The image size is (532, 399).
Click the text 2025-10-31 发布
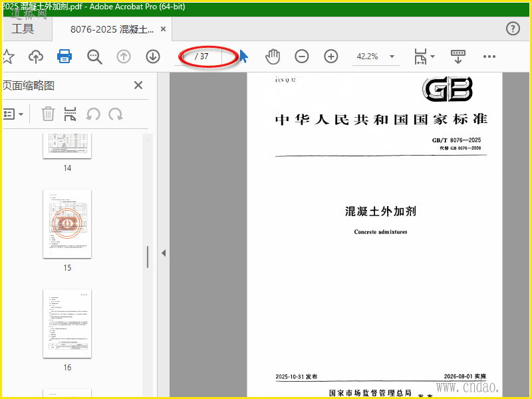click(297, 376)
